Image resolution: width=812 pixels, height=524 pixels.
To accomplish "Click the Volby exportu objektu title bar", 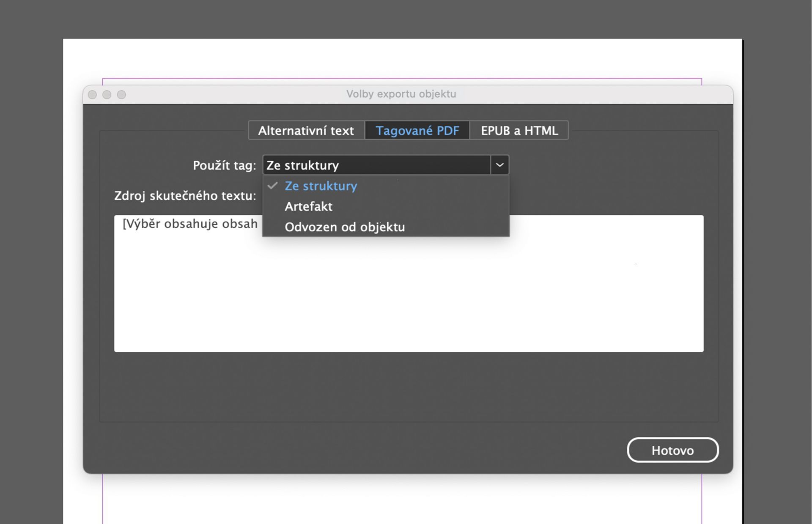I will (x=401, y=94).
